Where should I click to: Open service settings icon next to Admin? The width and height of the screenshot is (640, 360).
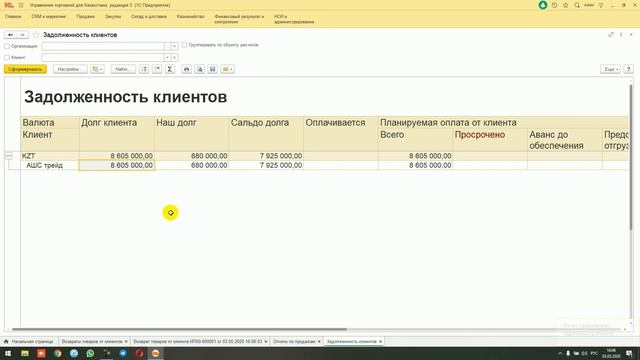click(601, 5)
